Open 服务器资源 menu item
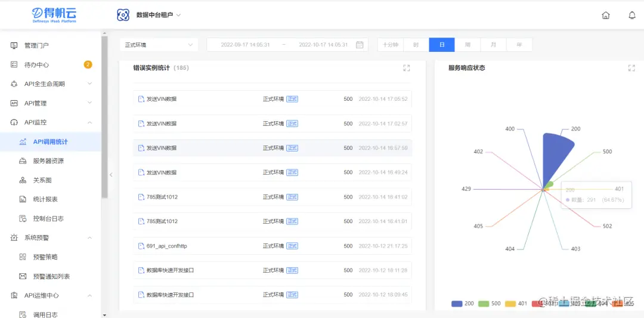This screenshot has height=318, width=644. click(51, 161)
